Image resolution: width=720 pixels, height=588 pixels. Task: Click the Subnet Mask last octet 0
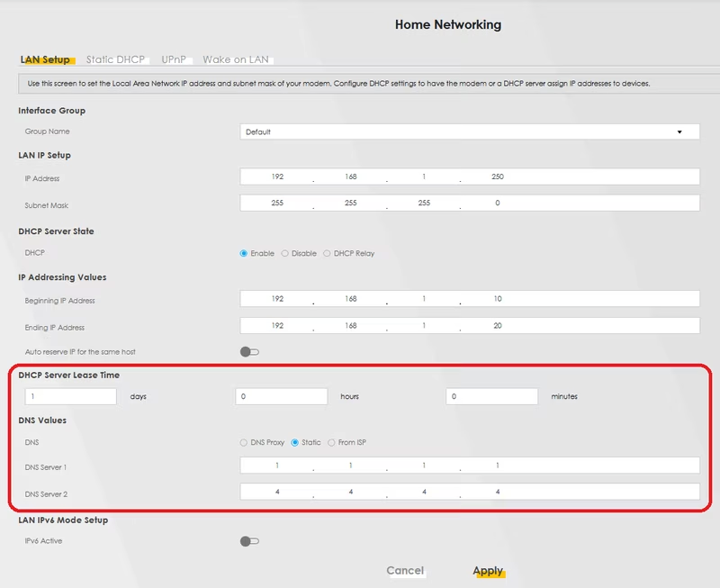point(498,203)
